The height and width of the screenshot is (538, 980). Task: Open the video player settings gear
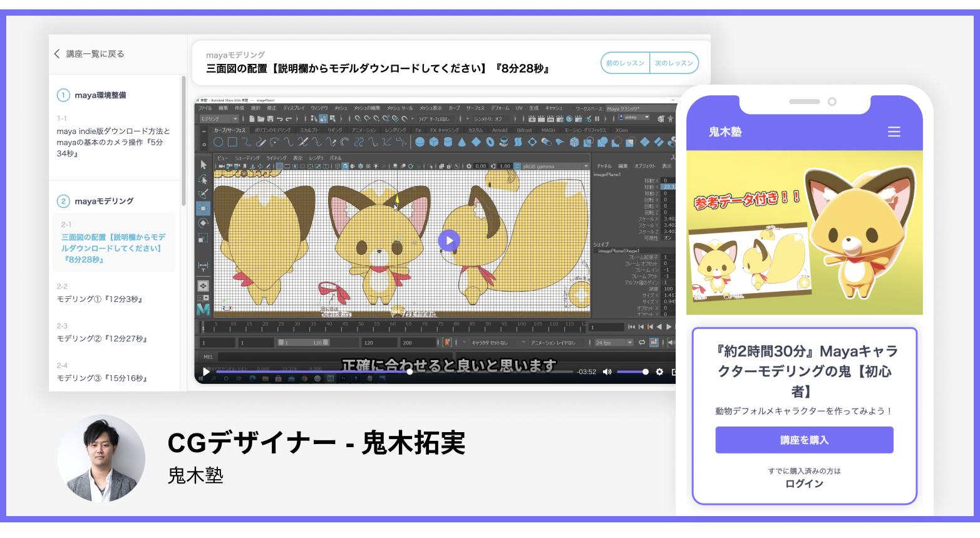coord(659,371)
